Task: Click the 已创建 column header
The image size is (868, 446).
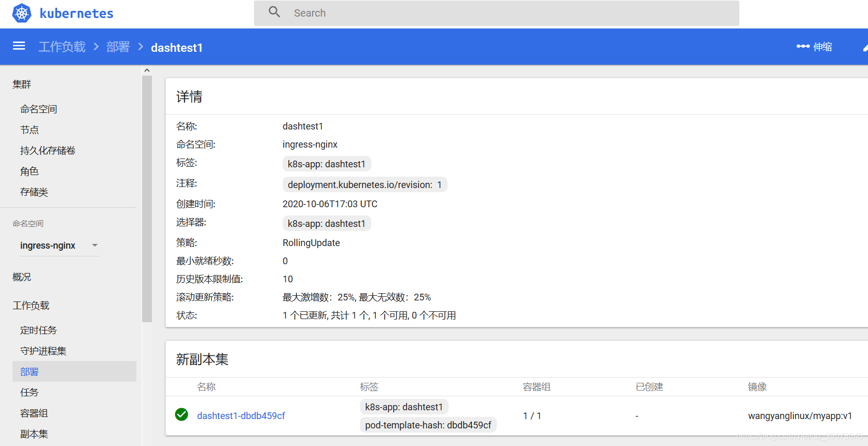Action: [649, 386]
